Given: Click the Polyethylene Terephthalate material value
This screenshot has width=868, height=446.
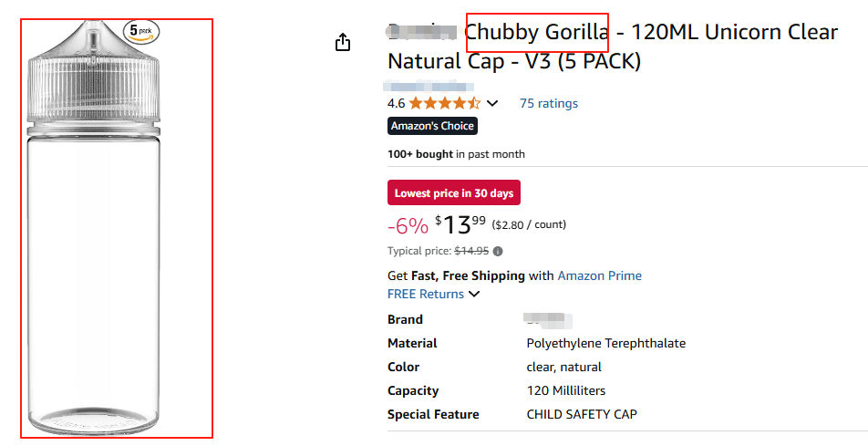Looking at the screenshot, I should coord(605,343).
